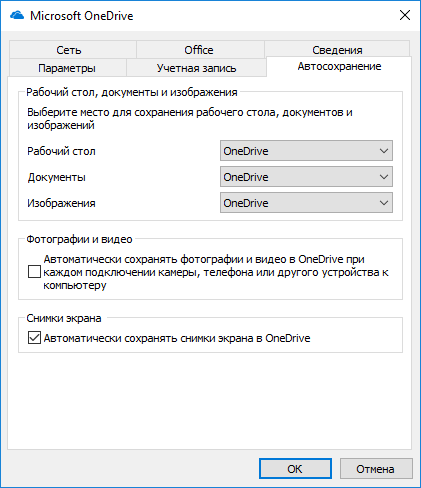
Task: Click the Документы label
Action: 57,177
